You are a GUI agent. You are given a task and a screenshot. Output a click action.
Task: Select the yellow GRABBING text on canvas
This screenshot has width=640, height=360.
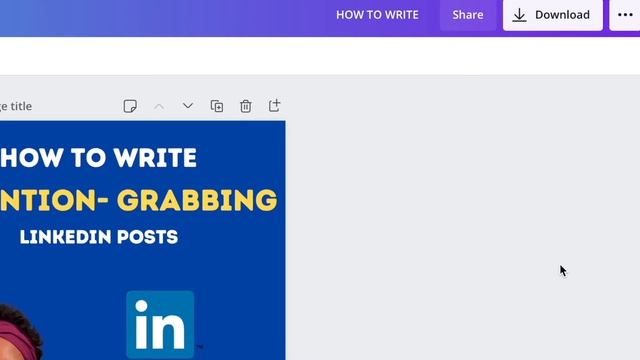[197, 200]
